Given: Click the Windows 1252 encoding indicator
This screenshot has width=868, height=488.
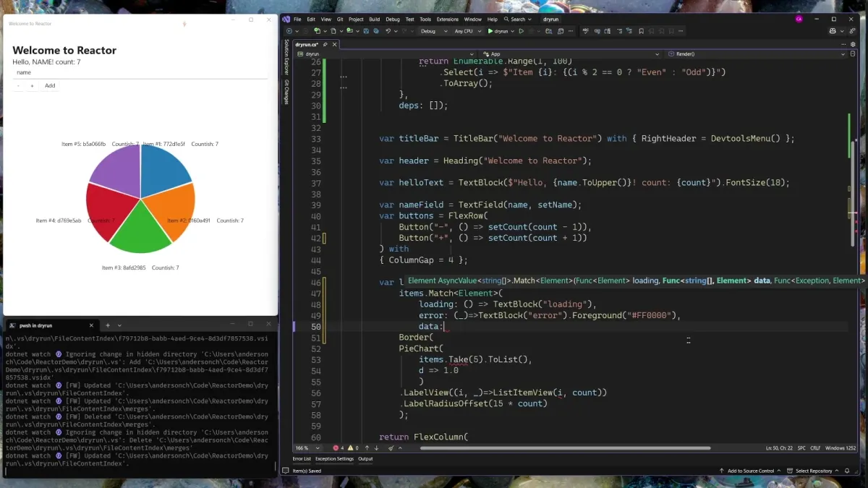Looking at the screenshot, I should (x=840, y=448).
